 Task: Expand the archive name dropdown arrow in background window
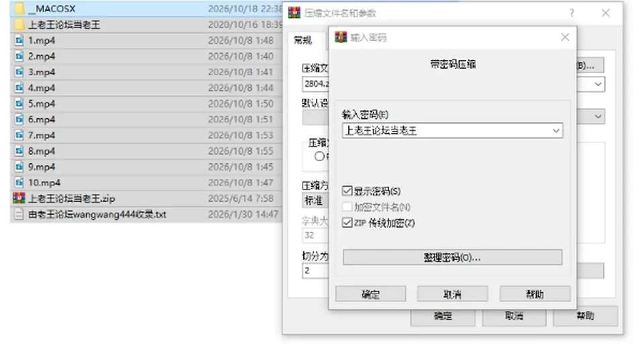pyautogui.click(x=598, y=85)
